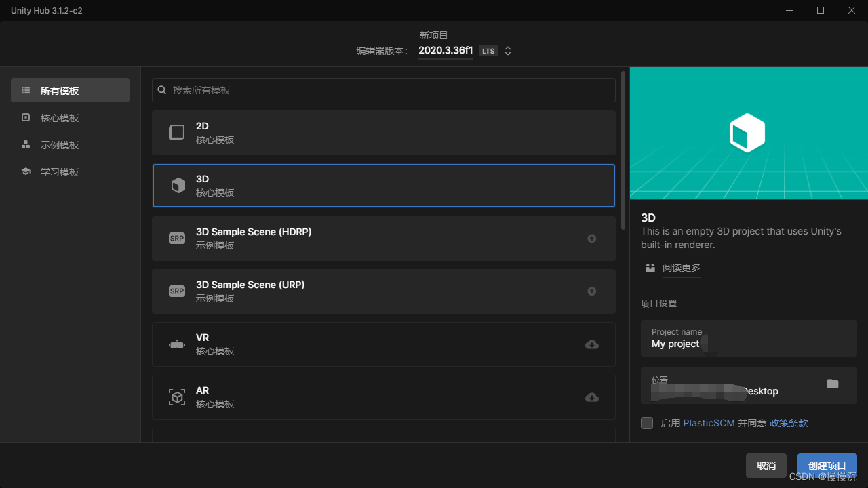Enable the PlasticSCM checkbox
868x488 pixels.
647,423
